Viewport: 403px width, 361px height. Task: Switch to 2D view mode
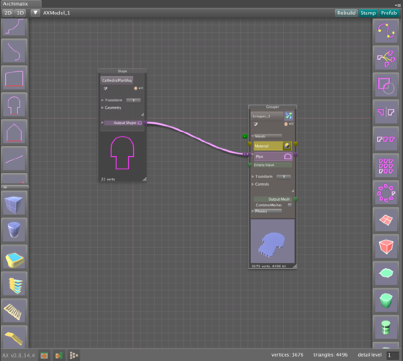point(8,13)
